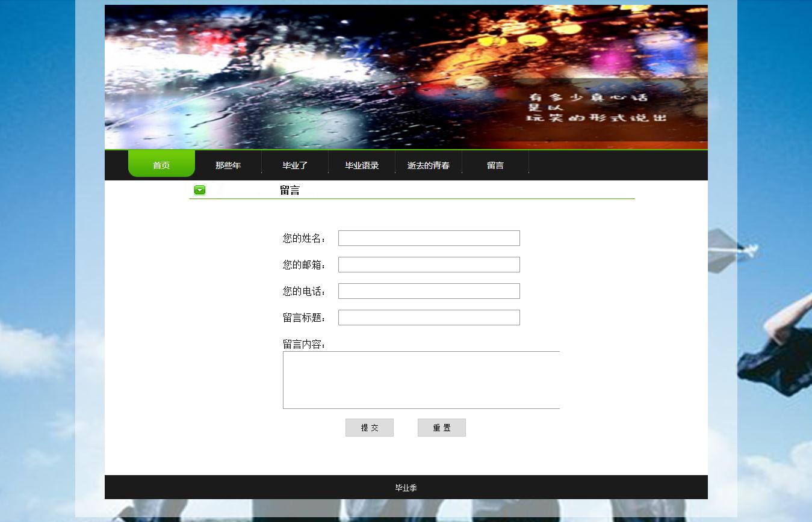Viewport: 812px width, 522px height.
Task: Click the 您的姓名 label text
Action: click(x=305, y=238)
